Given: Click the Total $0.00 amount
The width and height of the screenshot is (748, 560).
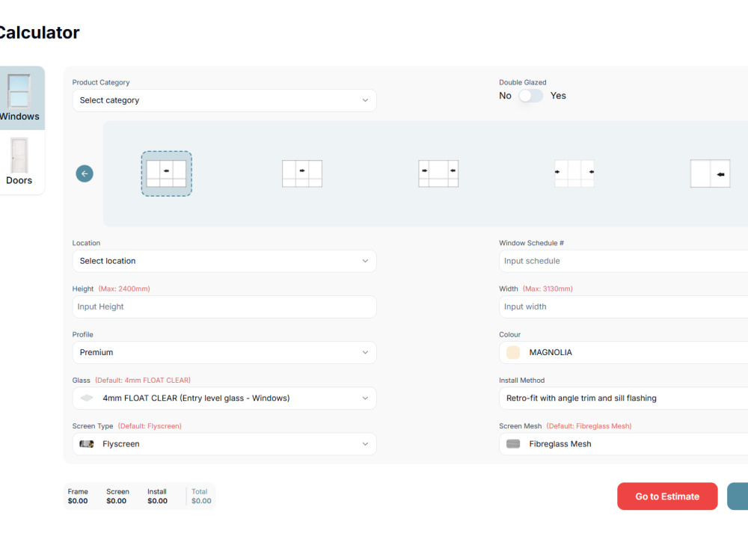Looking at the screenshot, I should (x=201, y=501).
